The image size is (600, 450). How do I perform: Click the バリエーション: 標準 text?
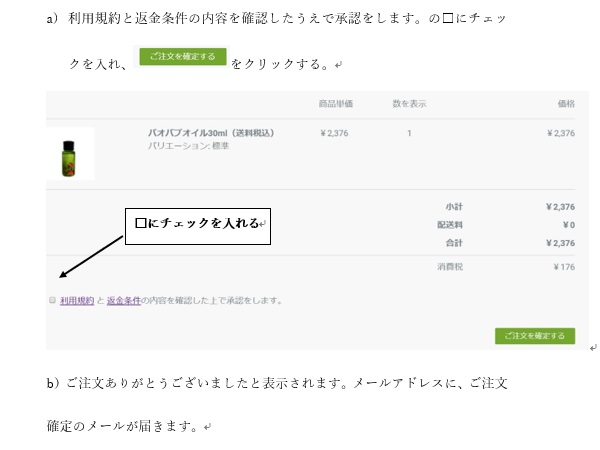click(x=188, y=146)
